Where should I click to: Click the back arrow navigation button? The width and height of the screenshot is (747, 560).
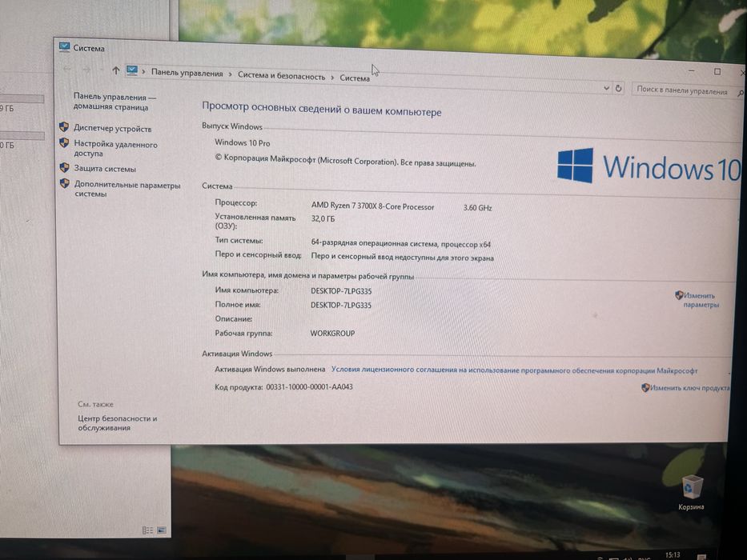click(x=67, y=70)
